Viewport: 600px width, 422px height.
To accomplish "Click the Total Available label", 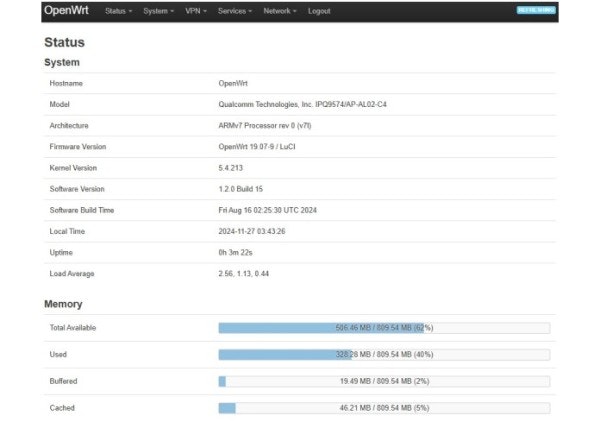I will point(73,328).
